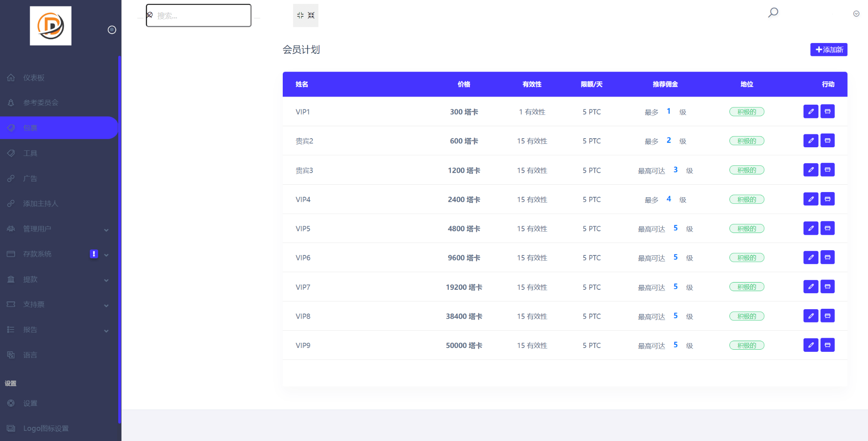The width and height of the screenshot is (868, 441).
Task: Expand the 支持票 submenu
Action: [x=106, y=305]
